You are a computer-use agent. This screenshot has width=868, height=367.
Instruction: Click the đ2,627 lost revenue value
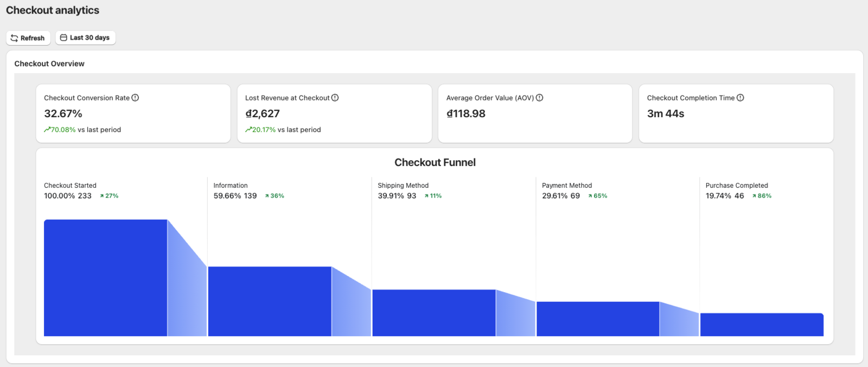click(263, 113)
